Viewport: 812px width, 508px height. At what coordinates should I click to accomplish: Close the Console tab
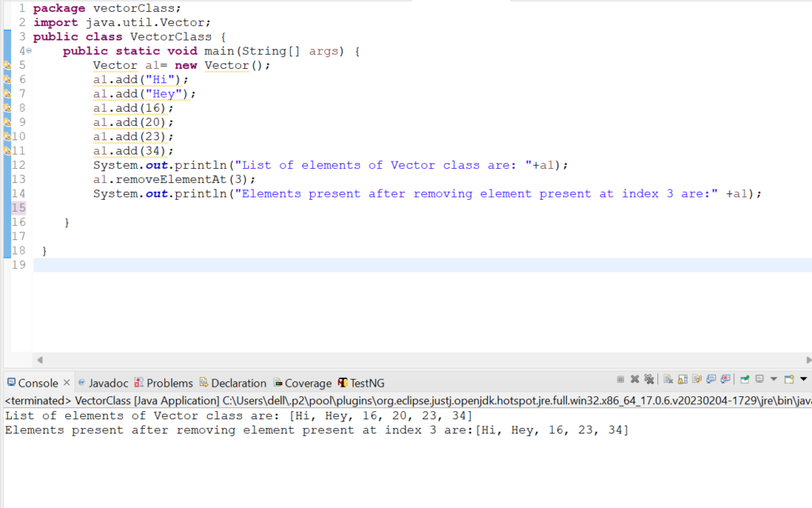coord(67,382)
